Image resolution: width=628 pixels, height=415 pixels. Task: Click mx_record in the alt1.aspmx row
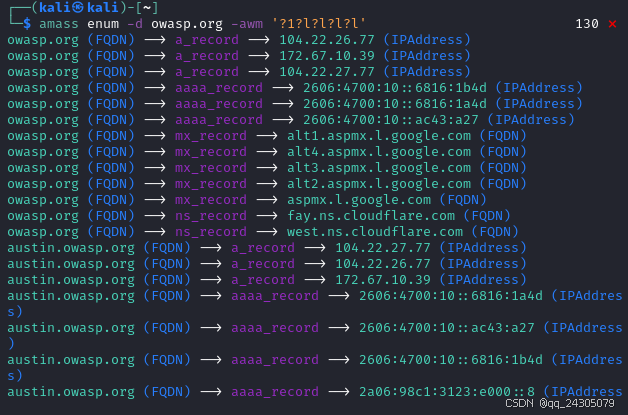pos(211,136)
